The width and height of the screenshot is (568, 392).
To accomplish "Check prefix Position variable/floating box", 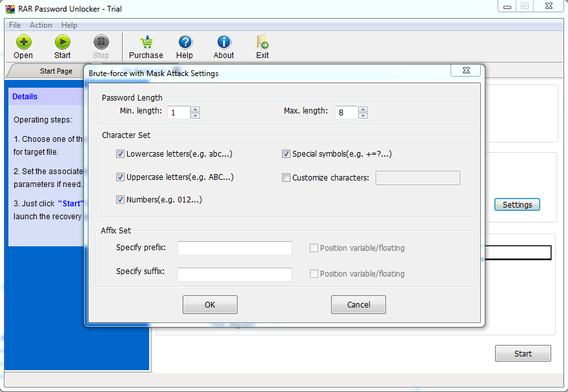I will (314, 248).
